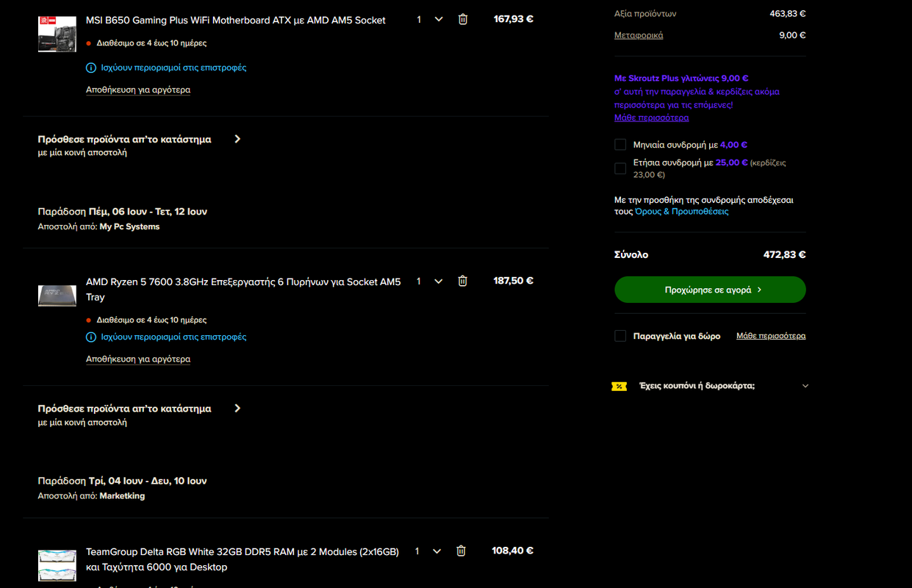Click the yellow coupon ticket icon
912x588 pixels.
(620, 387)
